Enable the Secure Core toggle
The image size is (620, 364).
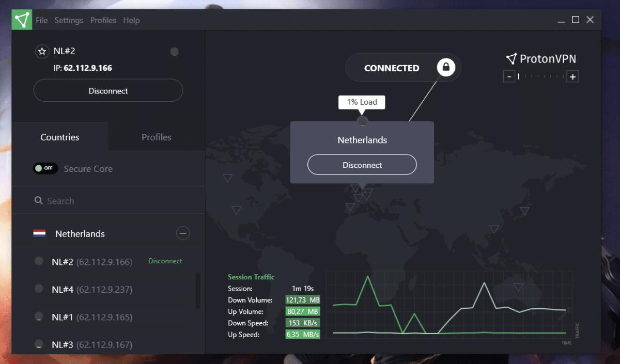pyautogui.click(x=45, y=168)
